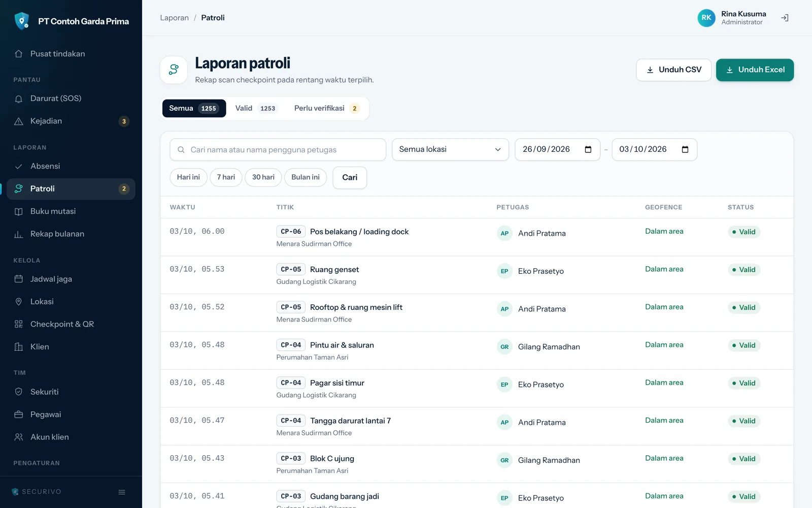The height and width of the screenshot is (508, 812).
Task: Click the Sekuriti shield icon
Action: 19,392
